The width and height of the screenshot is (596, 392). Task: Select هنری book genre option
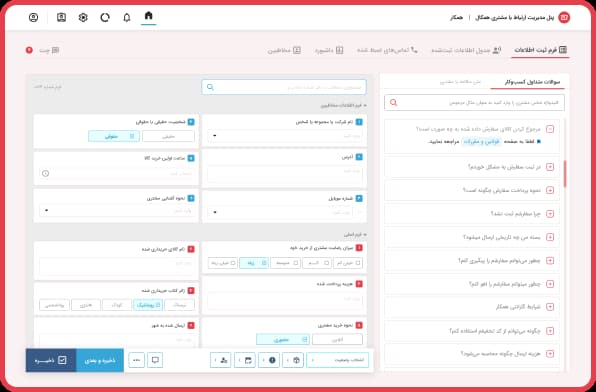click(86, 305)
